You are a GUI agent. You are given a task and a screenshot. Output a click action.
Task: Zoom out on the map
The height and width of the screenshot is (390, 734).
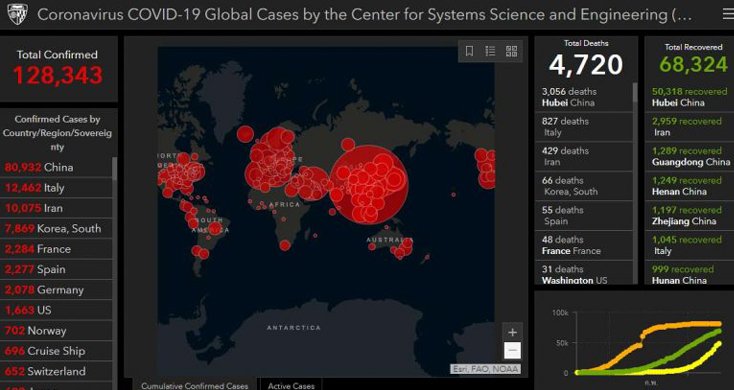click(513, 351)
